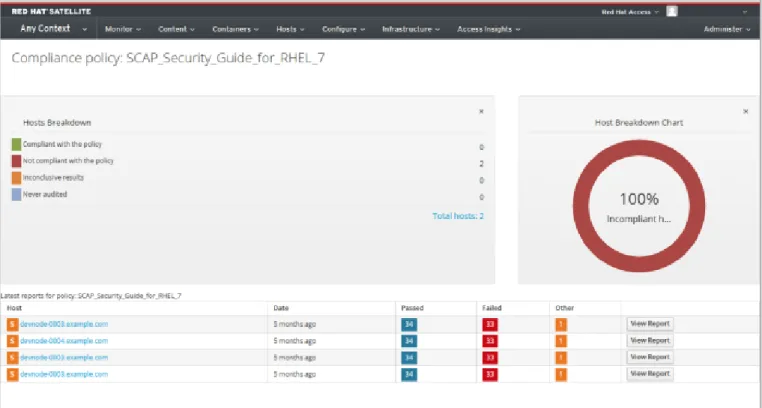This screenshot has height=408, width=762.
Task: Open the Access Insights menu
Action: click(x=488, y=29)
